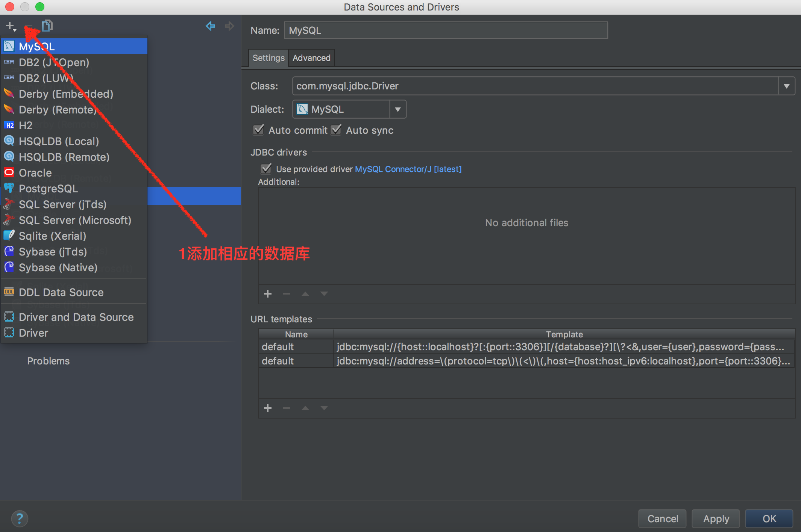Screen dimensions: 801x532
Task: Add a new URL template
Action: (268, 408)
